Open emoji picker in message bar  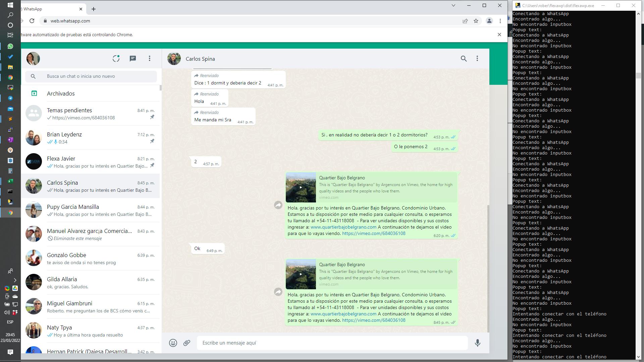pos(173,343)
